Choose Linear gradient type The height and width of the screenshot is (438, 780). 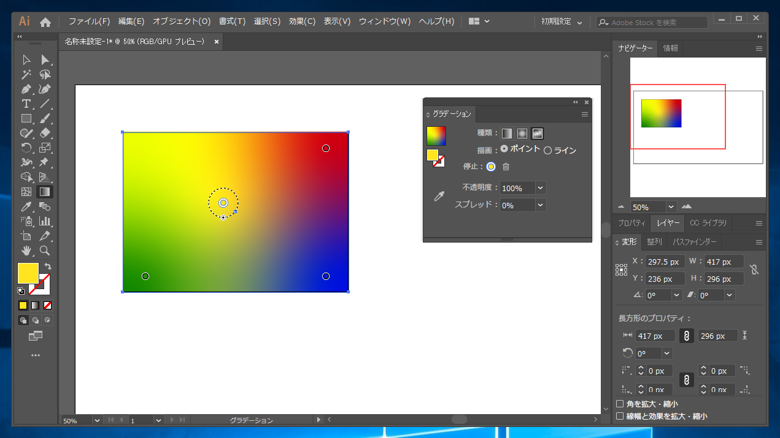pos(507,133)
